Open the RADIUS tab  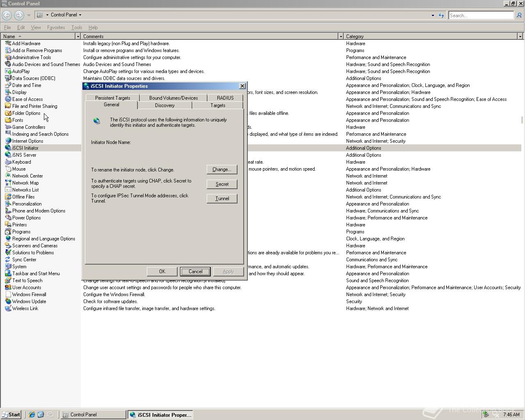(x=225, y=98)
